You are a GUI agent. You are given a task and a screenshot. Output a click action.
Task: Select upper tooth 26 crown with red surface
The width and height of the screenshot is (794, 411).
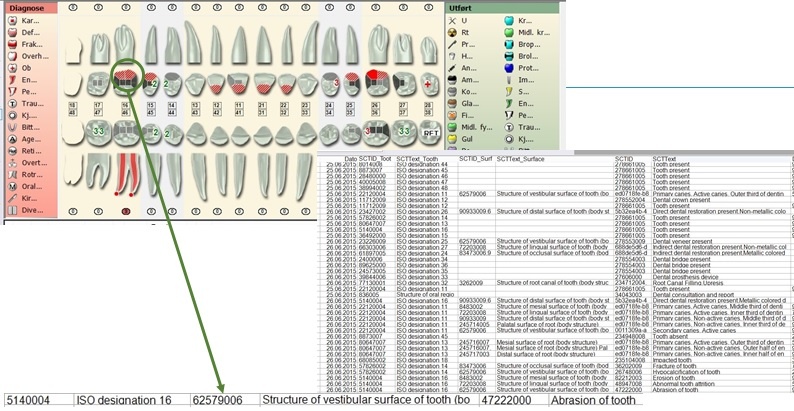coord(378,83)
